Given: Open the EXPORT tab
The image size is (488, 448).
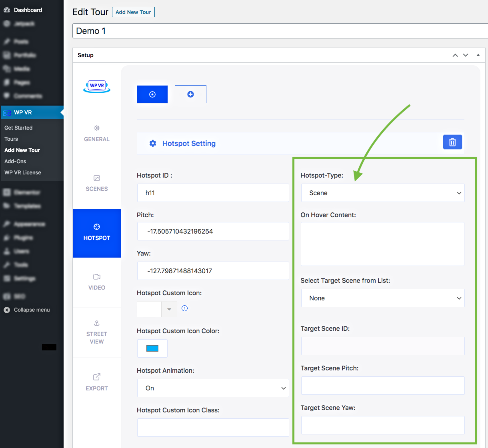Looking at the screenshot, I should [x=97, y=382].
